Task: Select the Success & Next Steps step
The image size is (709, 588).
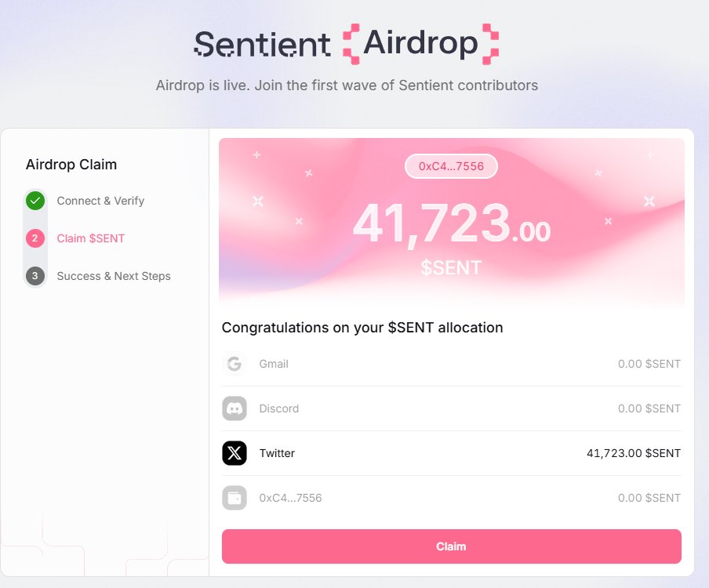Action: click(x=114, y=276)
